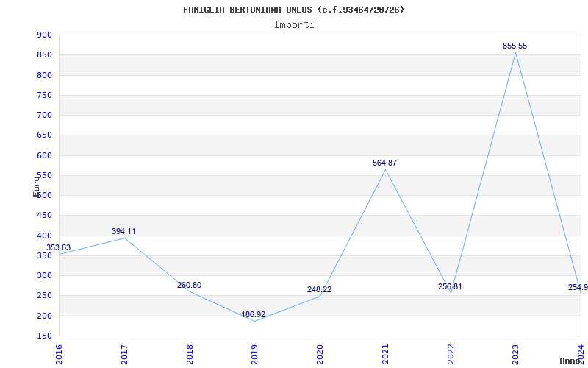Select the 300 y-axis tick label
The image size is (588, 368).
tap(44, 275)
